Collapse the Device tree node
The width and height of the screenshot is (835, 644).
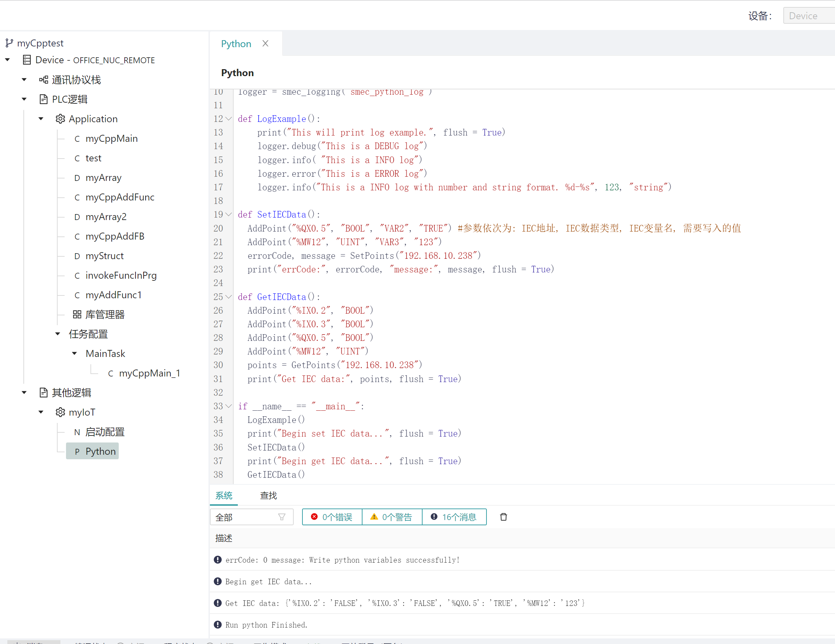pyautogui.click(x=7, y=60)
